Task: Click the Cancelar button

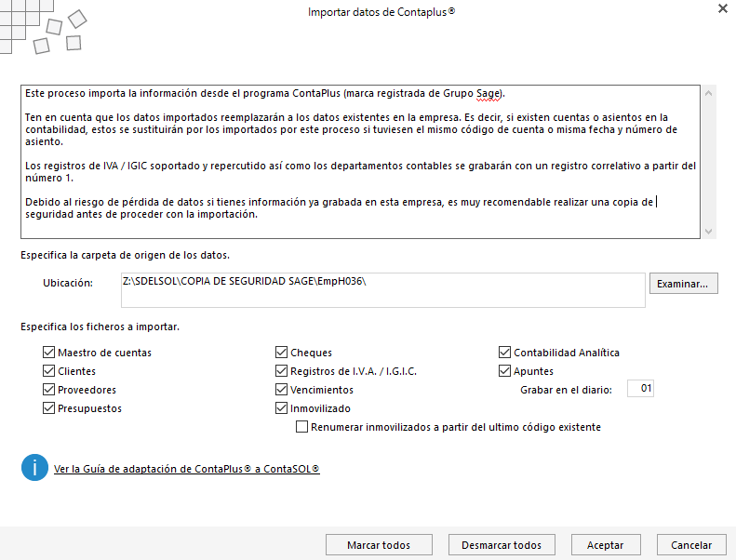Action: pos(691,545)
